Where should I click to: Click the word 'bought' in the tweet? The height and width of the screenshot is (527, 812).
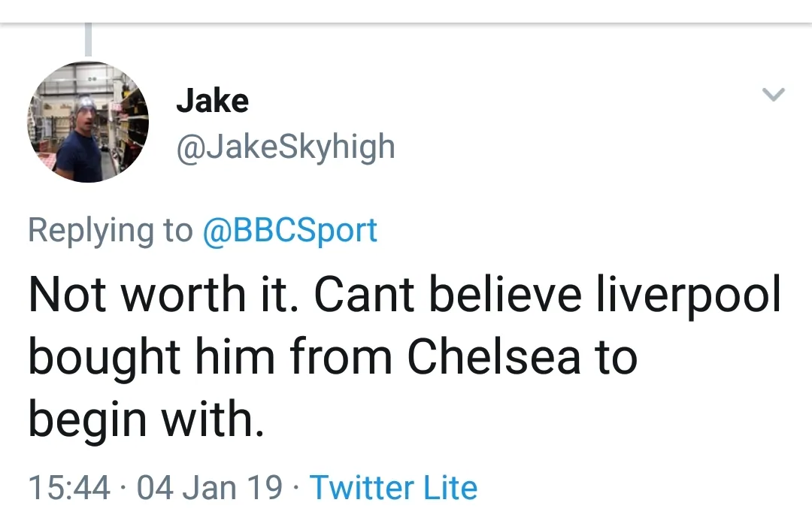tap(105, 357)
